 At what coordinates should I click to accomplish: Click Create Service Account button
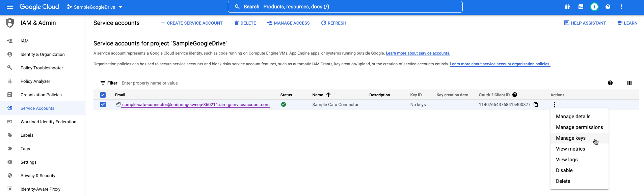click(x=192, y=23)
